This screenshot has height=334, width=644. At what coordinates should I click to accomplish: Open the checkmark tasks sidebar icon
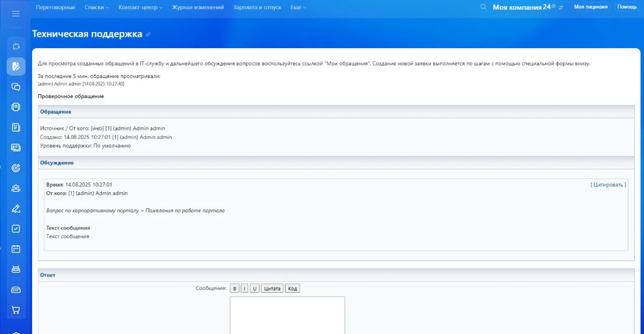(16, 228)
